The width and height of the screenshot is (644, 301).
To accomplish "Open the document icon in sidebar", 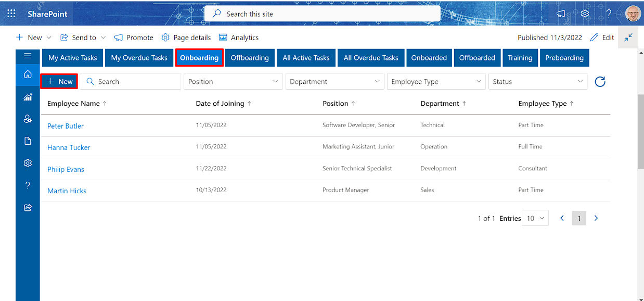I will coord(28,141).
